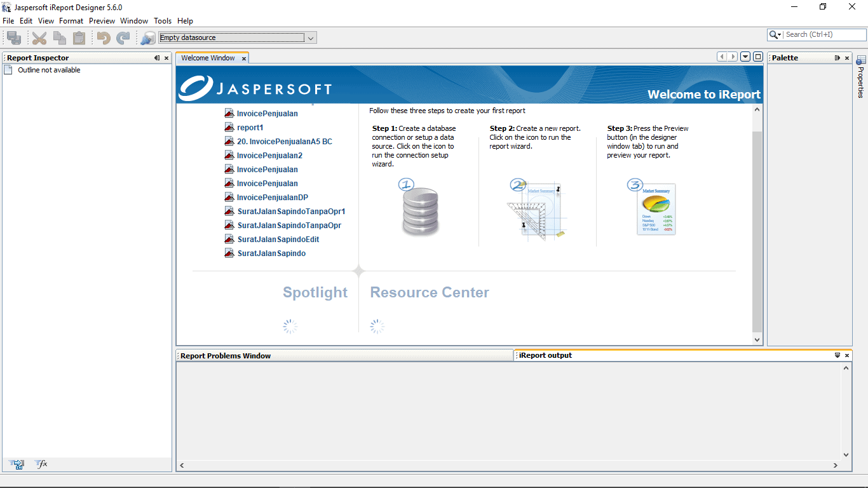This screenshot has height=488, width=868.
Task: Click the Redo arrow icon
Action: pos(123,38)
